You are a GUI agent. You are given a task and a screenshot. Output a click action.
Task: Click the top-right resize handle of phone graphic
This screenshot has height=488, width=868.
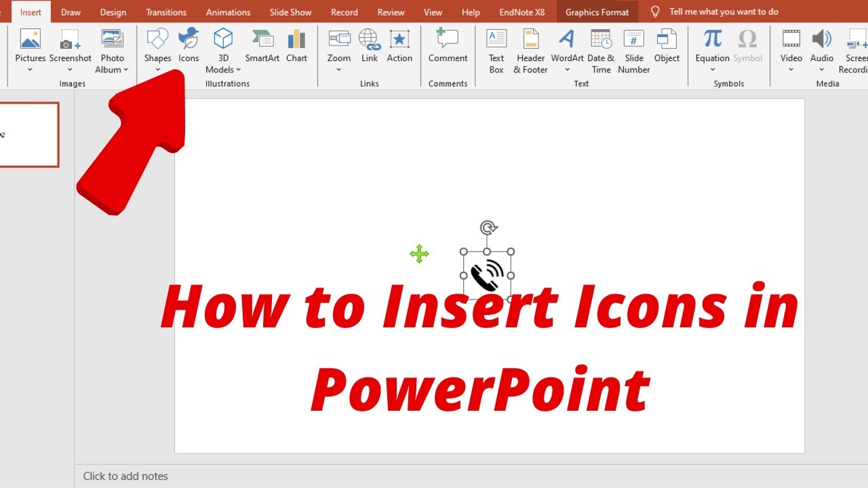(511, 252)
